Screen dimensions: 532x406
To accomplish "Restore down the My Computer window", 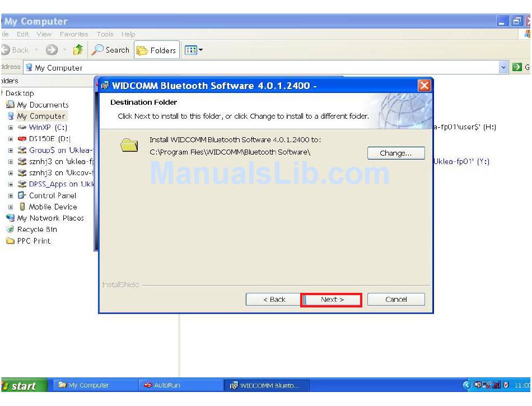I will (516, 21).
